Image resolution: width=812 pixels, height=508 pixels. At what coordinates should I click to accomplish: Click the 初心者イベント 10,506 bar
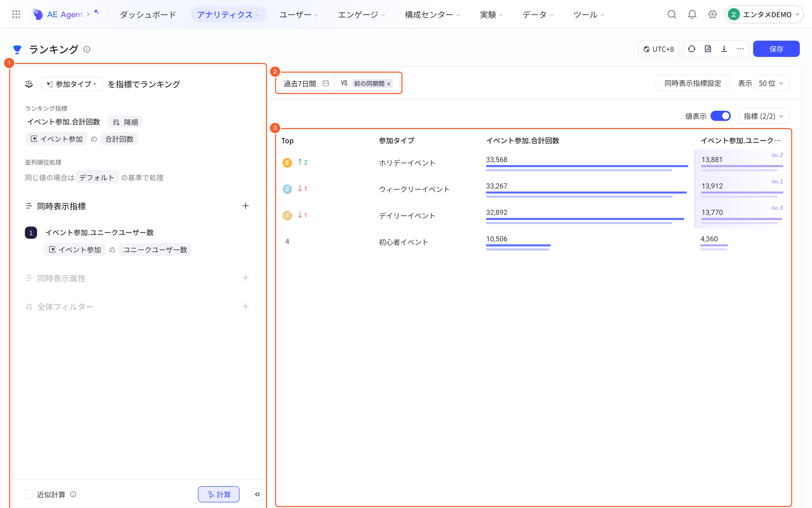click(x=518, y=245)
